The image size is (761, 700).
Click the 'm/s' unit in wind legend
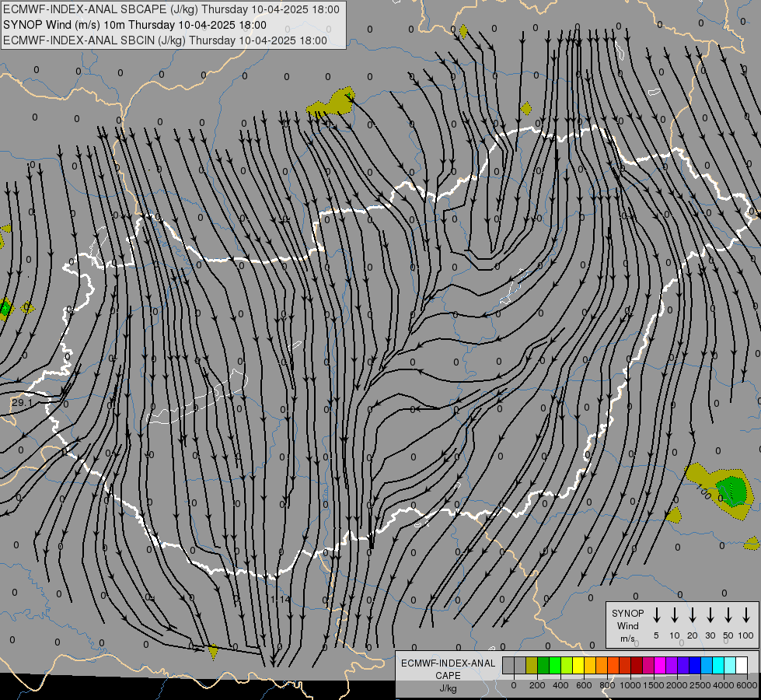tap(627, 639)
